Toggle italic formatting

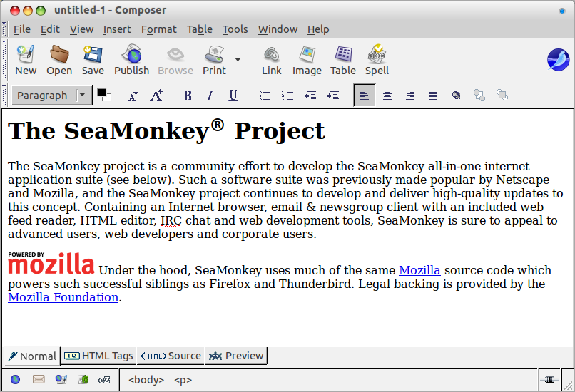click(210, 96)
